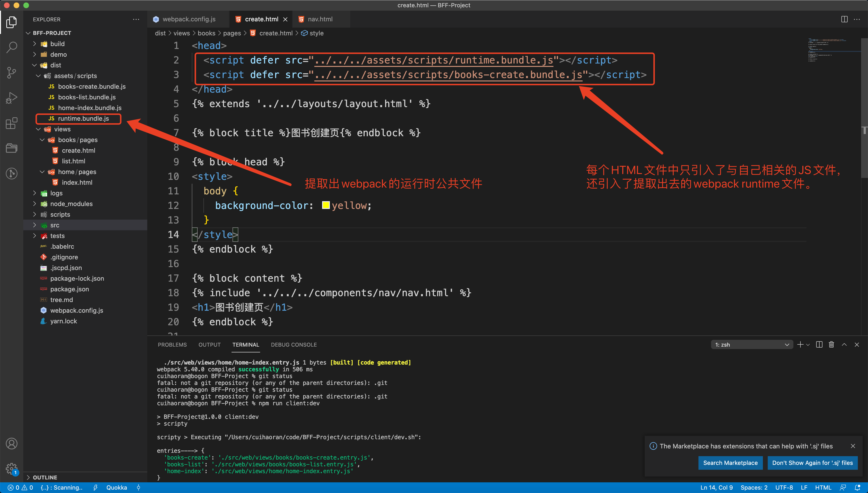868x493 pixels.
Task: Click the Ln 14, Col 9 indicator
Action: [716, 488]
